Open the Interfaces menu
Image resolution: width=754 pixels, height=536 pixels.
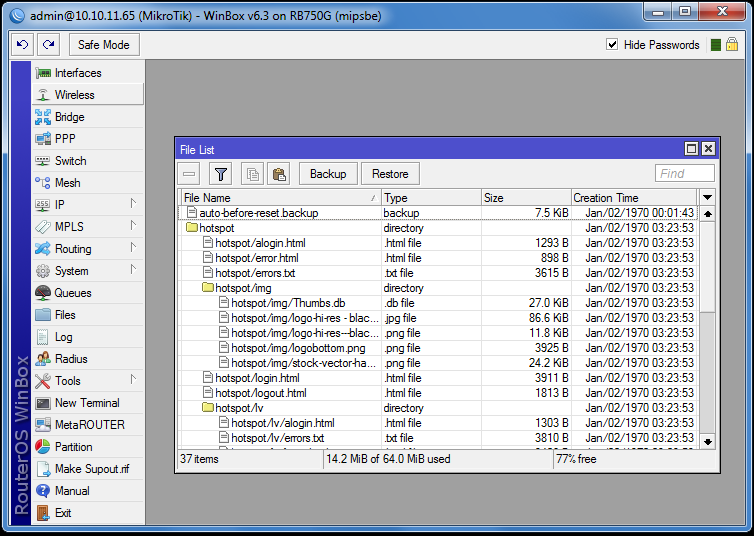coord(88,73)
